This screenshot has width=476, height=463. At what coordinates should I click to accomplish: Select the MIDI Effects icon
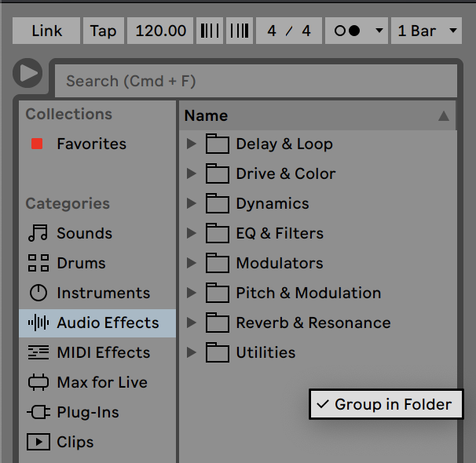click(x=38, y=352)
